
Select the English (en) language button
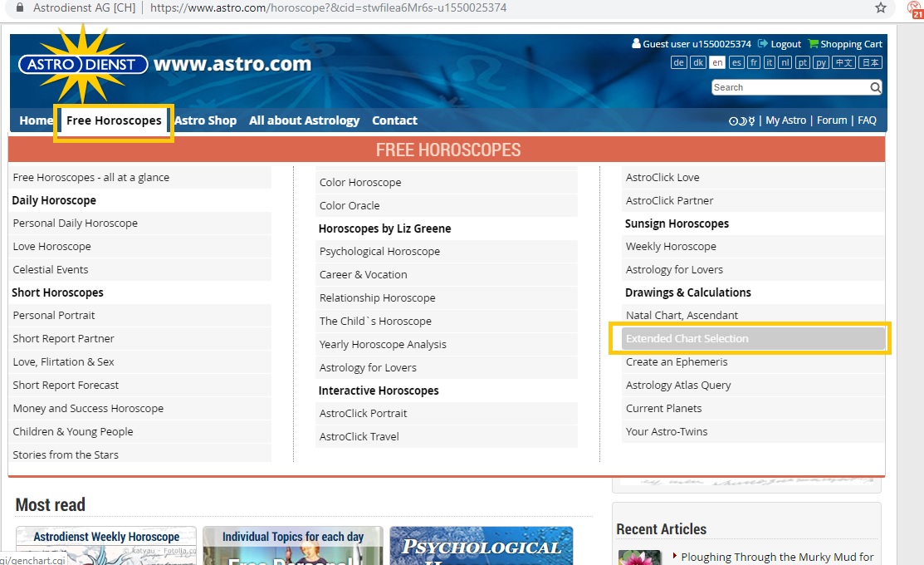717,62
